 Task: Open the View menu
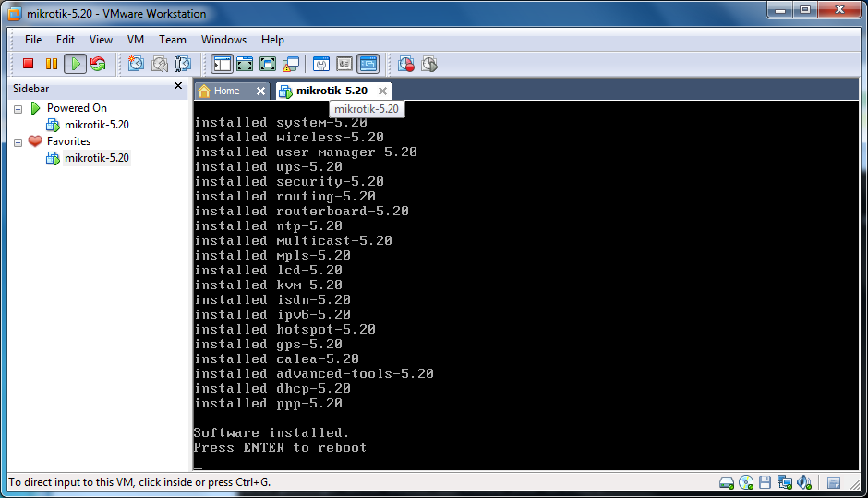pos(101,40)
